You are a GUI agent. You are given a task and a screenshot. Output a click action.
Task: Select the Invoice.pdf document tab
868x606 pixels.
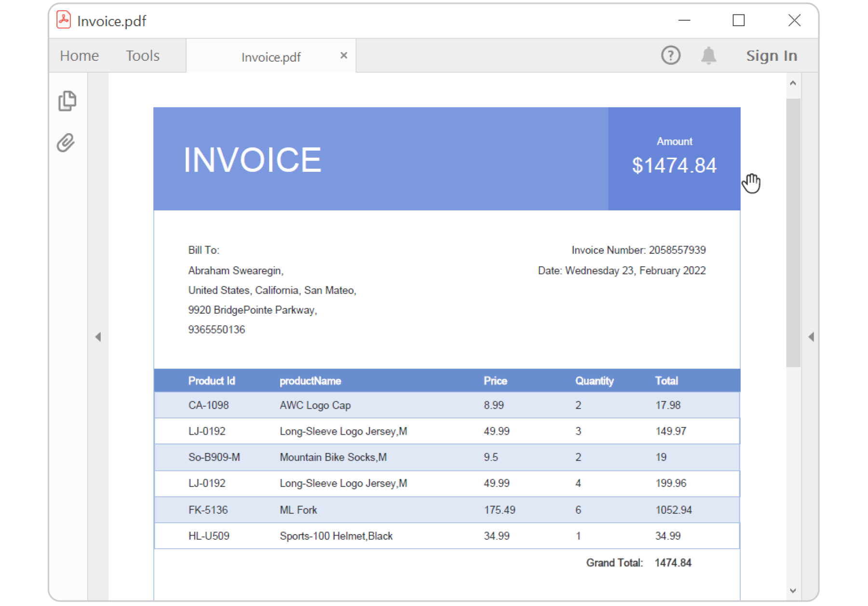pyautogui.click(x=271, y=57)
